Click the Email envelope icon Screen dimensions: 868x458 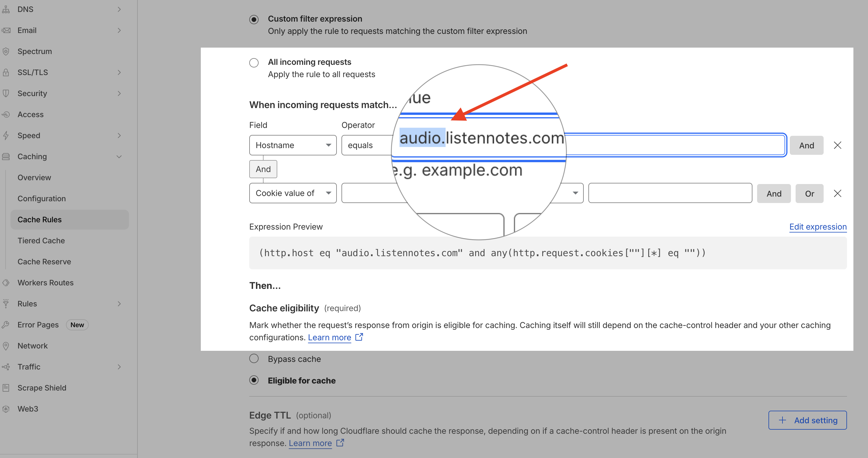[6, 30]
